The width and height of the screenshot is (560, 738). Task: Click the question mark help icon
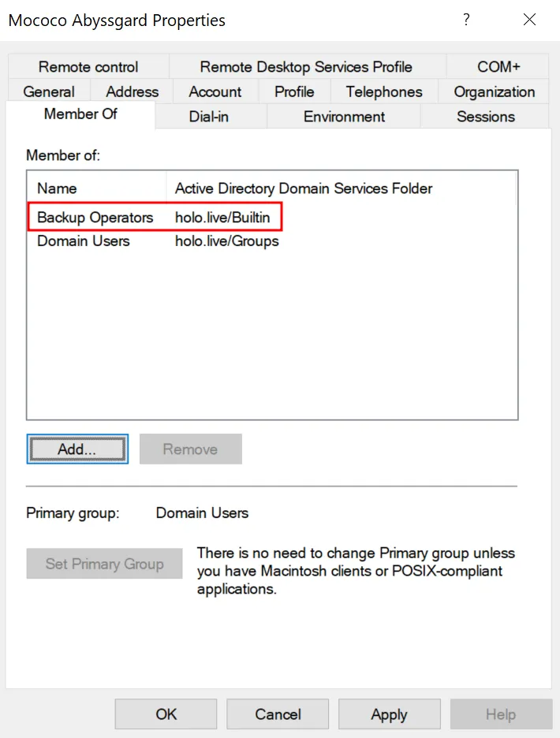(466, 19)
